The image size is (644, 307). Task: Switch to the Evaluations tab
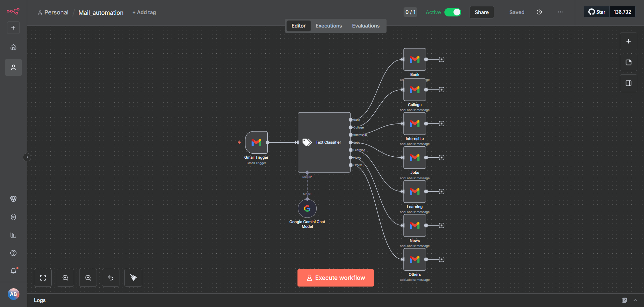[366, 26]
